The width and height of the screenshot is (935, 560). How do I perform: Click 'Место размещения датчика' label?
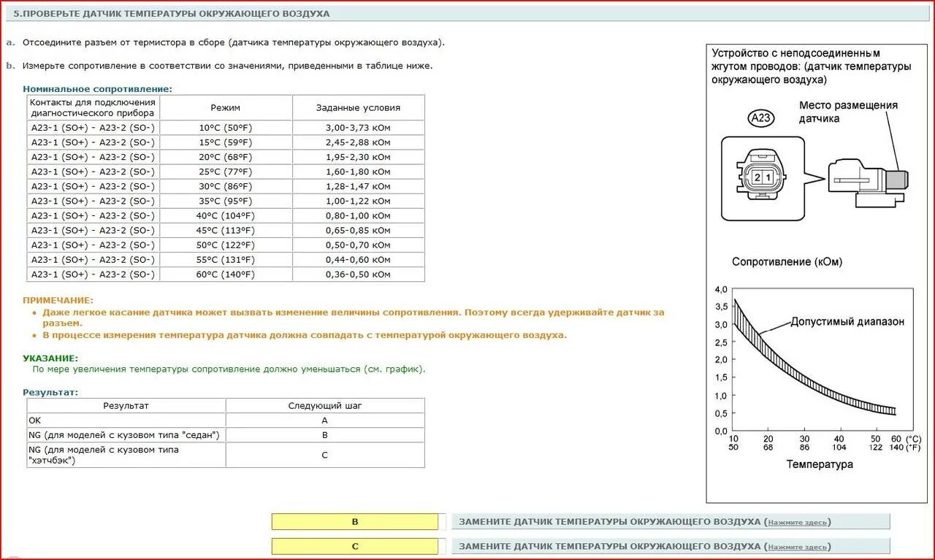pyautogui.click(x=848, y=112)
